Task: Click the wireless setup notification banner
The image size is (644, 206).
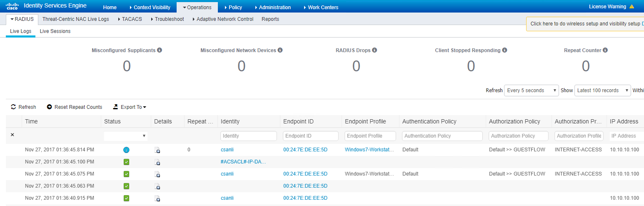Action: coord(585,24)
